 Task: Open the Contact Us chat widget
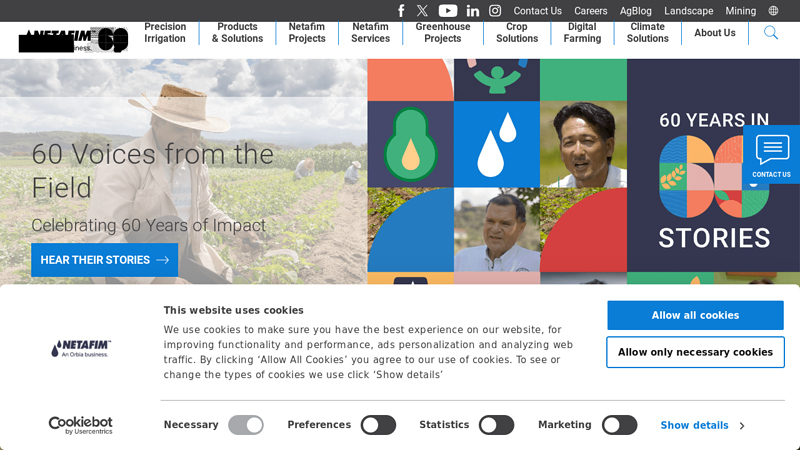771,154
